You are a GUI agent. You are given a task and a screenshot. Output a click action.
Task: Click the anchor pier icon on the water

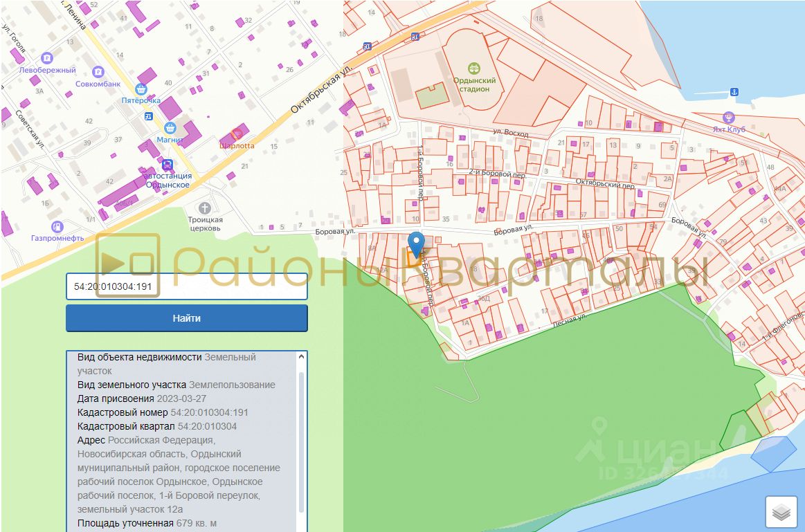(733, 91)
